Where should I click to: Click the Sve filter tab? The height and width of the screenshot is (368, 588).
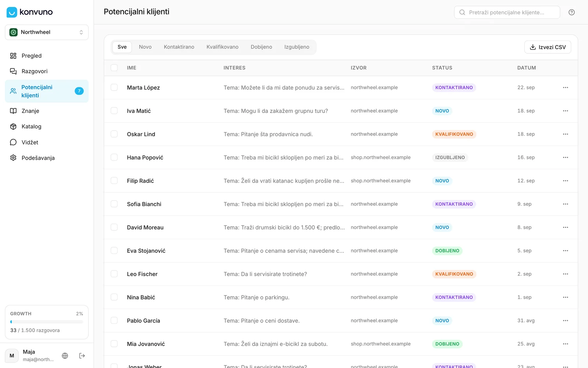pyautogui.click(x=122, y=47)
